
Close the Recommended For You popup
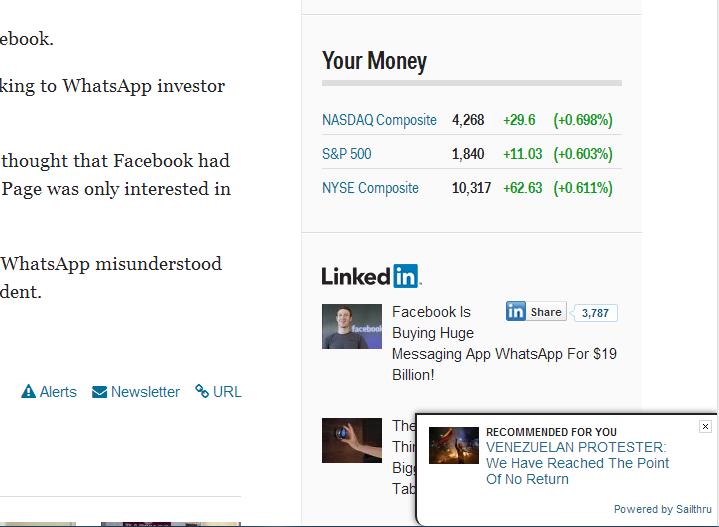tap(705, 427)
